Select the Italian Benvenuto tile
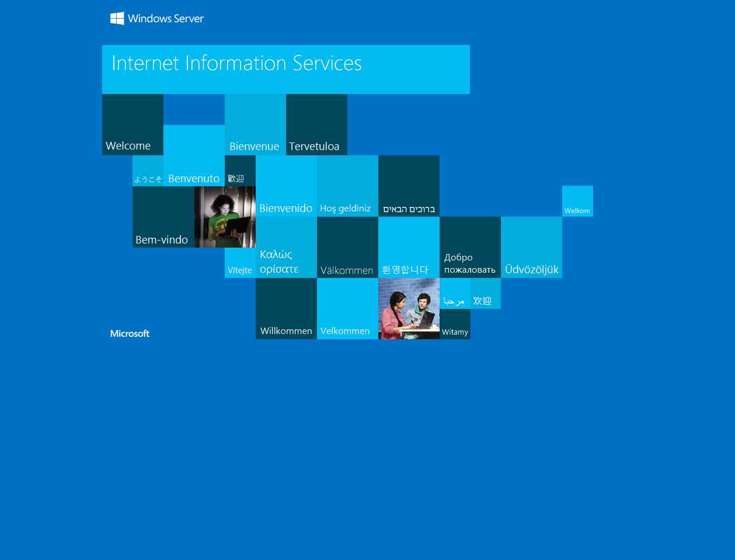Image resolution: width=735 pixels, height=560 pixels. (194, 156)
